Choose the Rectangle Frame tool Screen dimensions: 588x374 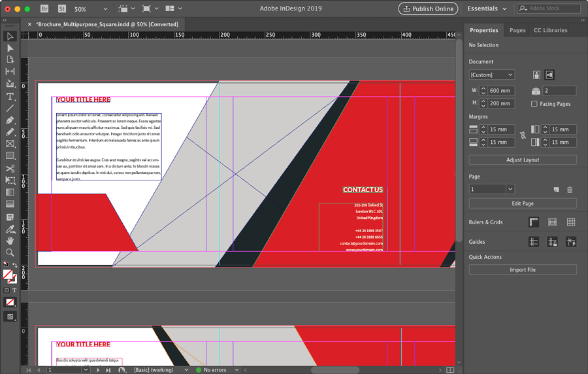[x=10, y=144]
